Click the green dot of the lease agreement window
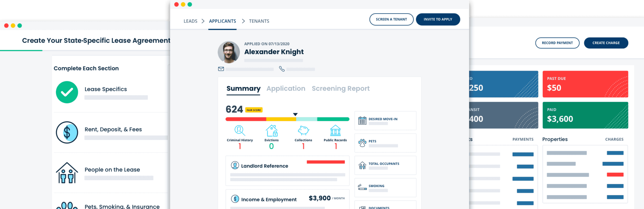Viewport: 644px width, 209px height. 20,25
